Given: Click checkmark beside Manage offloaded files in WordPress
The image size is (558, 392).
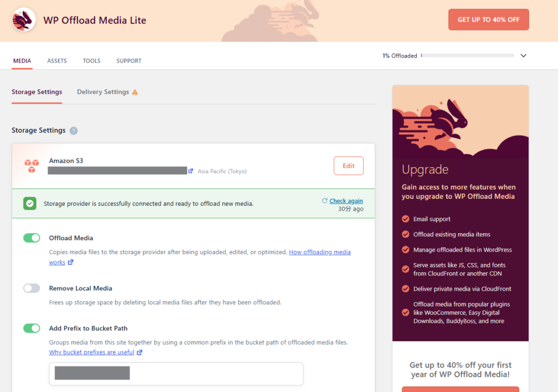Looking at the screenshot, I should (x=405, y=249).
